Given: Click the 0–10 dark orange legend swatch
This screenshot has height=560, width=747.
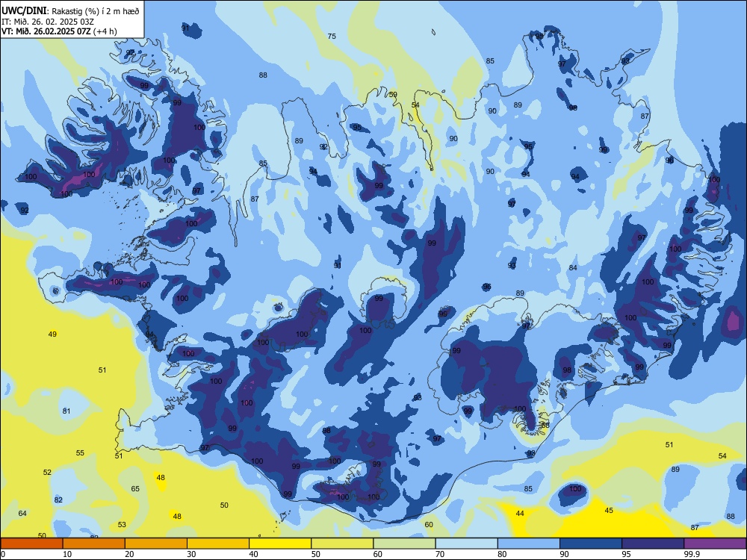Looking at the screenshot, I should (31, 544).
